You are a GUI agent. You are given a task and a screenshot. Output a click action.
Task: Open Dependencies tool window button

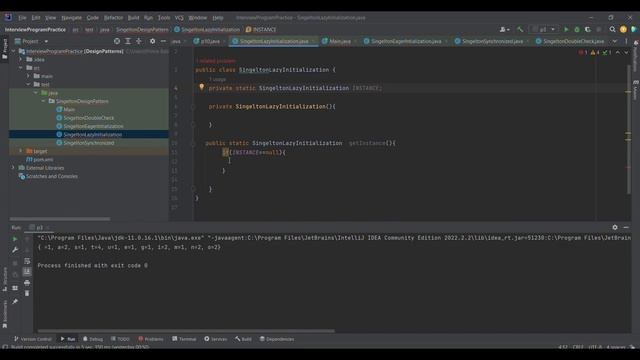click(x=277, y=339)
